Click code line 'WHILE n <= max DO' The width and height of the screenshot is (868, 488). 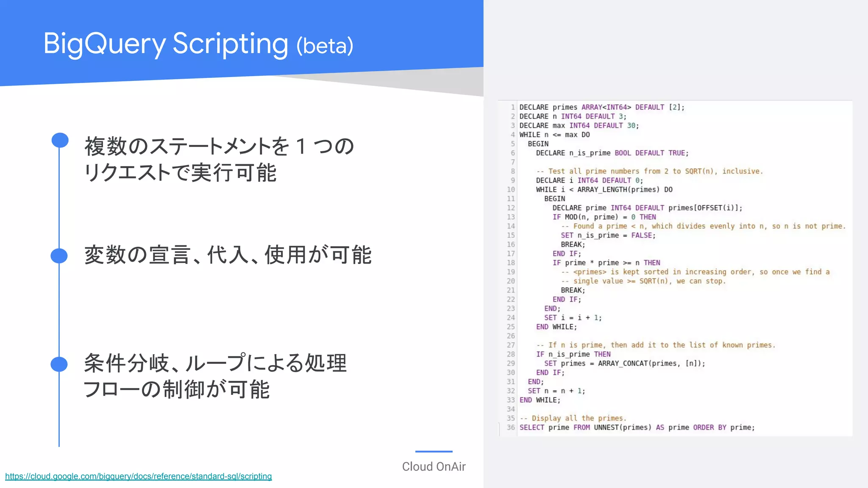click(x=554, y=135)
